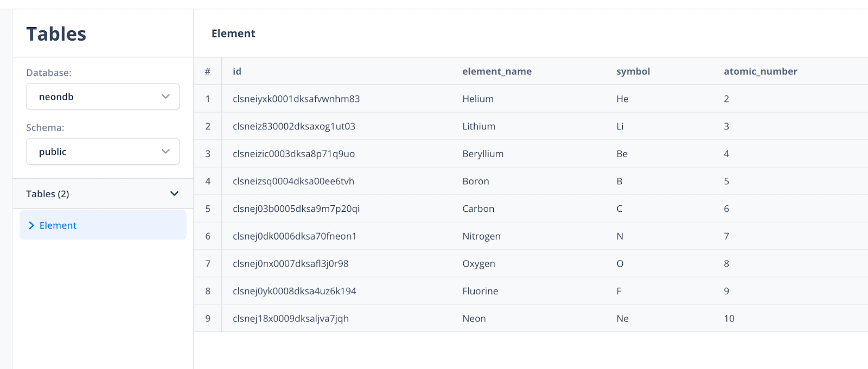Click the element_name column header
Screen dimensions: 868x369
coord(496,72)
